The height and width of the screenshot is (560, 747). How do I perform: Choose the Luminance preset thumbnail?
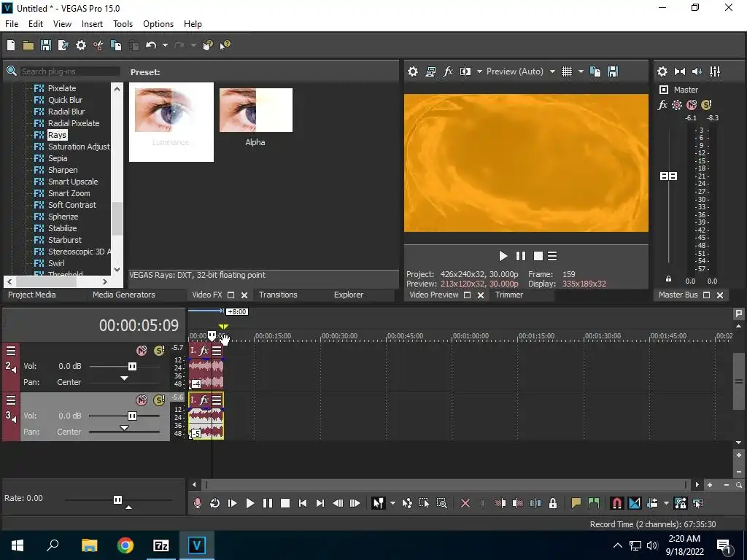171,122
